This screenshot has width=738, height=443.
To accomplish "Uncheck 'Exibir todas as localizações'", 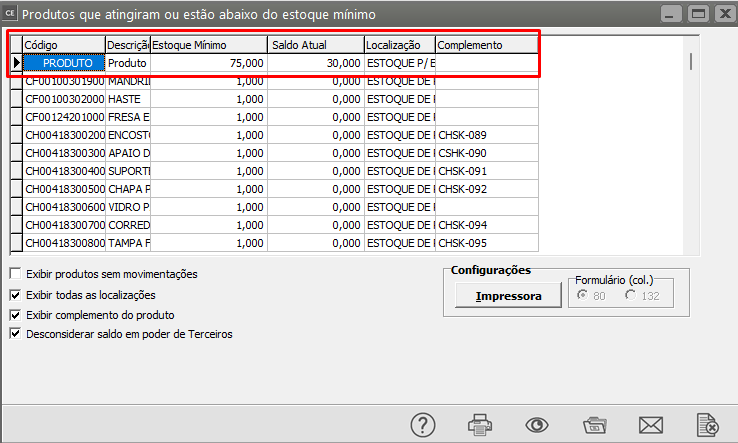I will pos(15,295).
